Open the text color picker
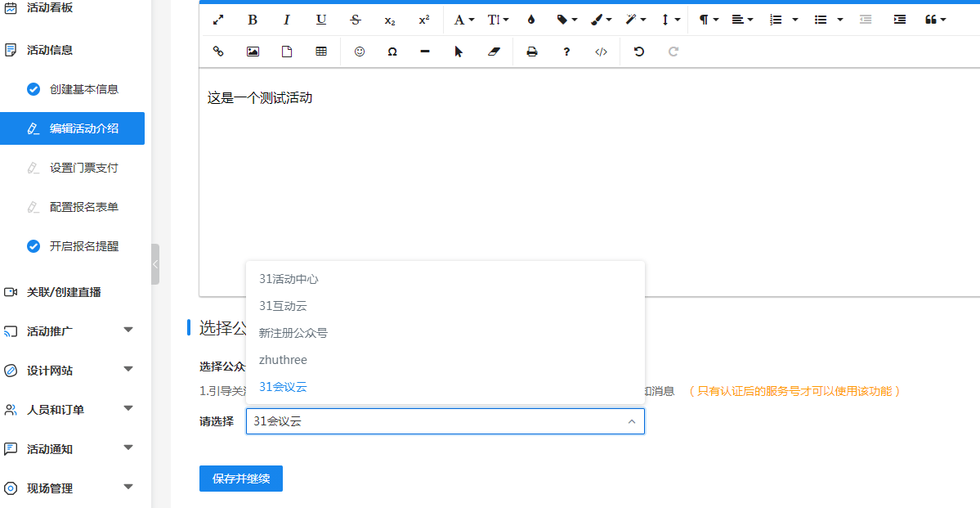 click(531, 20)
